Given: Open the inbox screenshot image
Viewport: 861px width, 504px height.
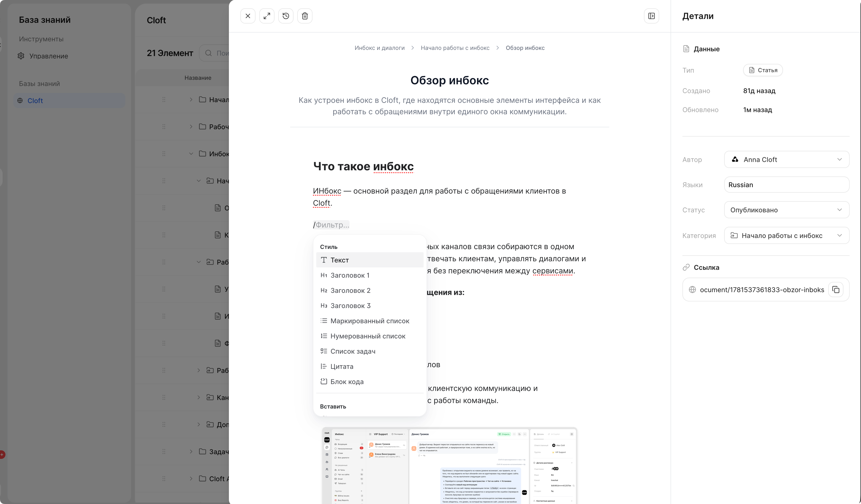Looking at the screenshot, I should pyautogui.click(x=449, y=465).
